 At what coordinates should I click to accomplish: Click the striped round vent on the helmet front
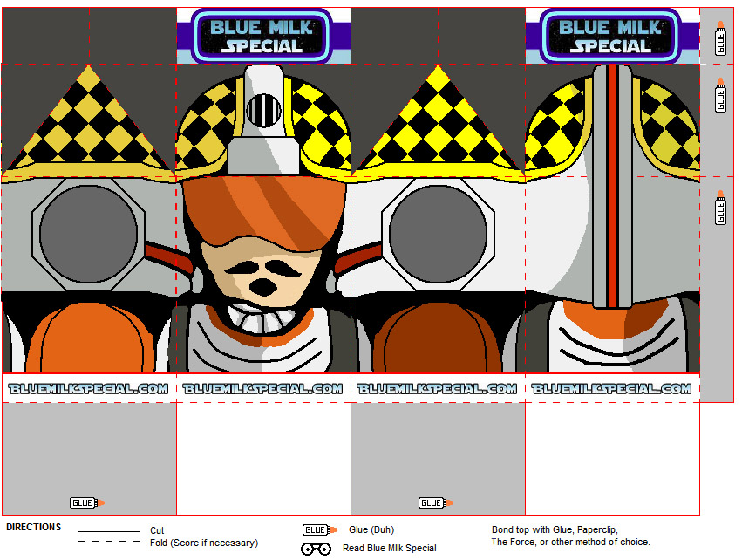263,111
